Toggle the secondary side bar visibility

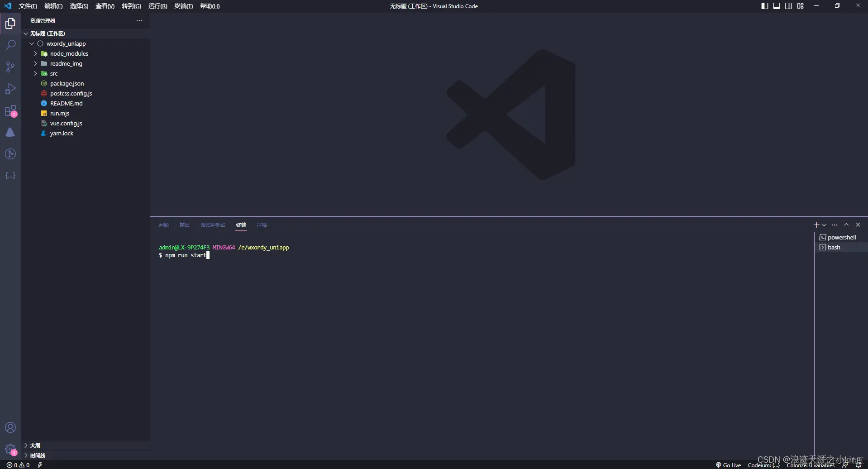(x=788, y=6)
